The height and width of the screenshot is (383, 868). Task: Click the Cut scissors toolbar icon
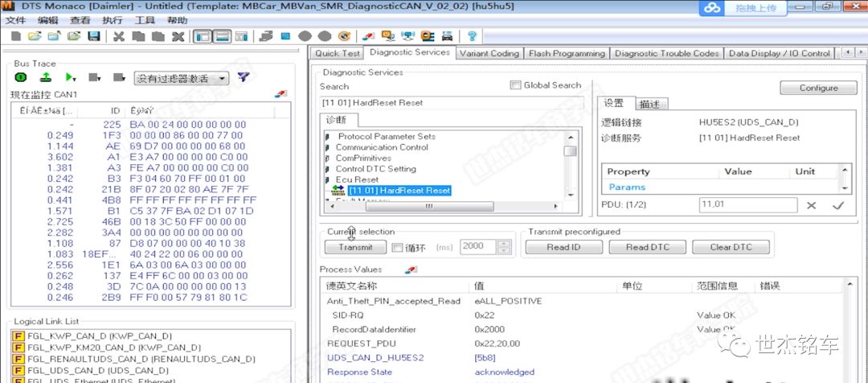118,36
